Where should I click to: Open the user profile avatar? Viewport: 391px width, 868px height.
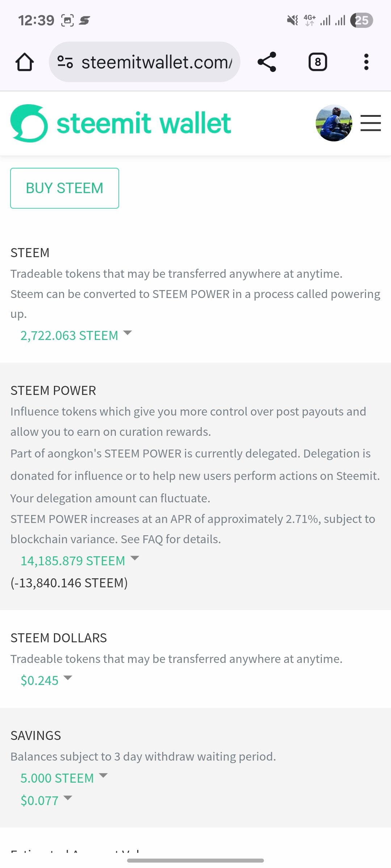(x=334, y=123)
